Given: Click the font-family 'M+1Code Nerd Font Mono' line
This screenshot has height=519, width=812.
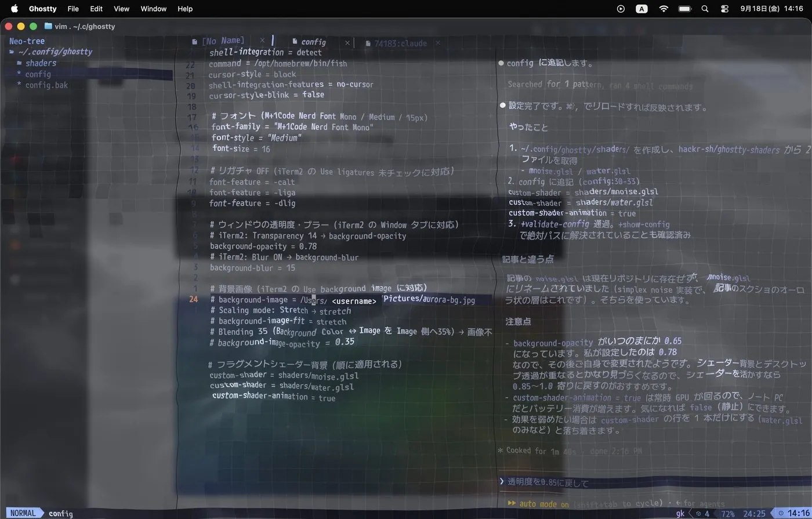Looking at the screenshot, I should point(292,127).
